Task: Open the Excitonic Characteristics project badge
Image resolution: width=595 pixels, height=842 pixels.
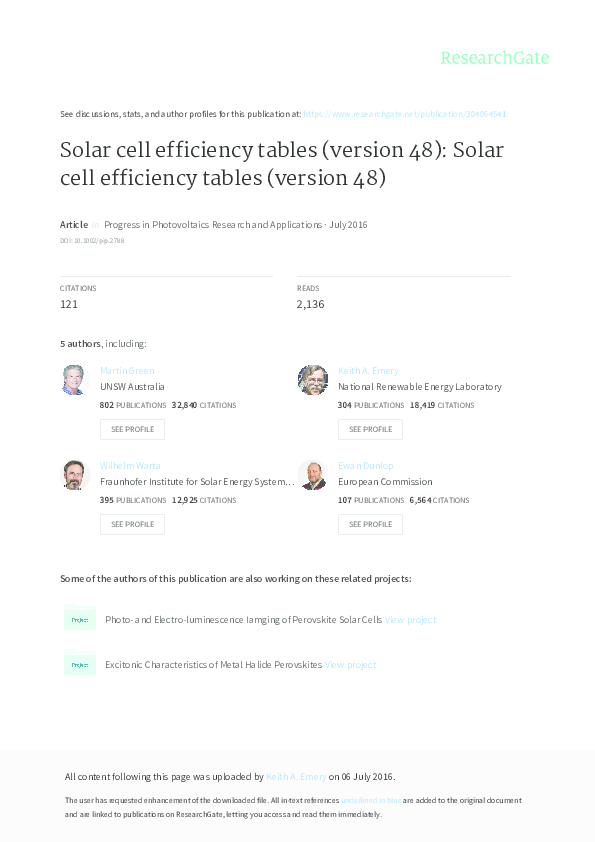Action: coord(80,664)
